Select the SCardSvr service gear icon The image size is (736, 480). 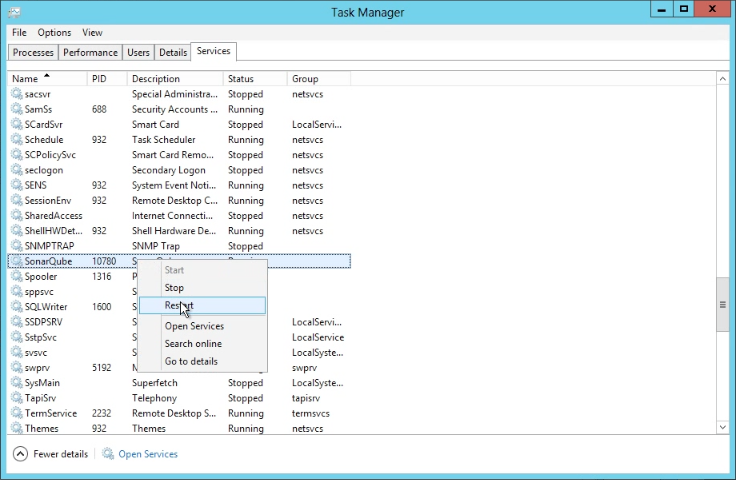(17, 124)
